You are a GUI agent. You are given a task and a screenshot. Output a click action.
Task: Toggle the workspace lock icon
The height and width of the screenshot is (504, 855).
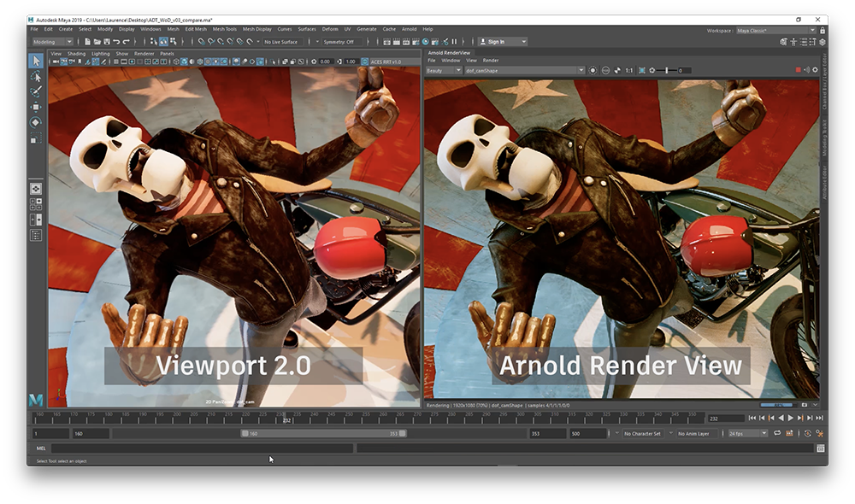pyautogui.click(x=823, y=31)
